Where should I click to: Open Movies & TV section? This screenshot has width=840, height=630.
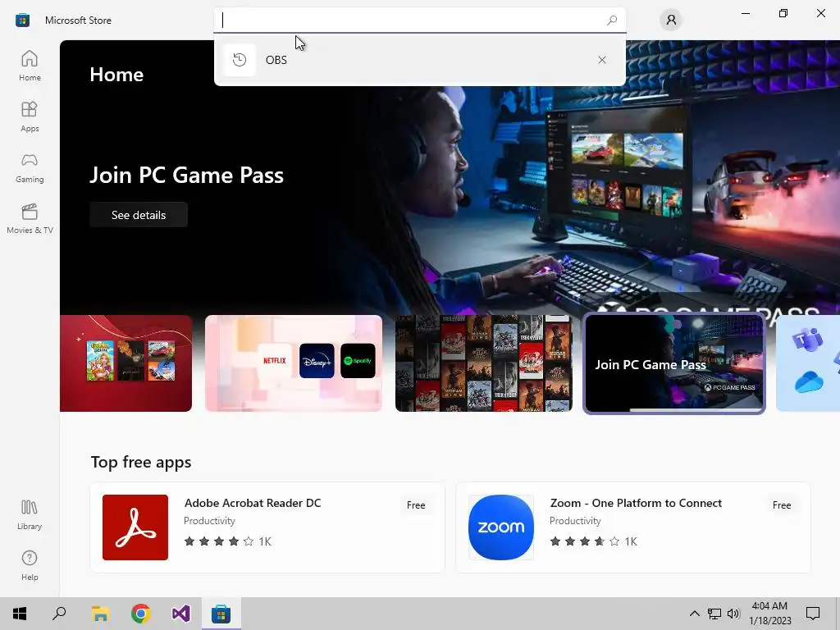30,218
